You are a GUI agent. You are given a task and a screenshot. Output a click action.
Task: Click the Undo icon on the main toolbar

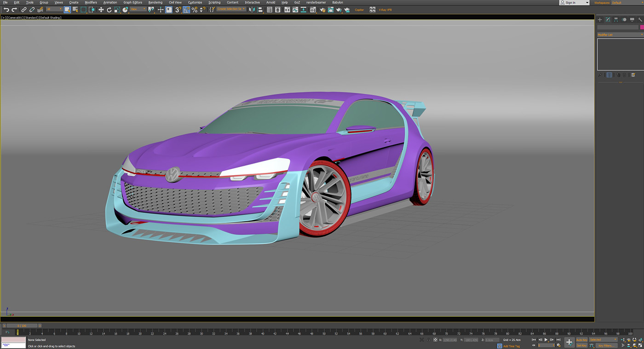6,10
